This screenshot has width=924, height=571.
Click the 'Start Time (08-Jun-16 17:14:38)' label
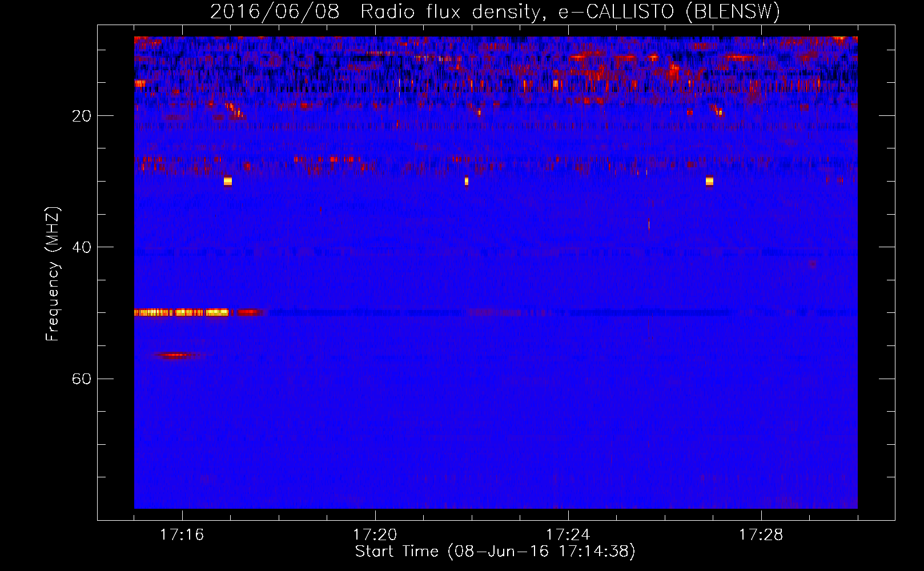click(495, 551)
